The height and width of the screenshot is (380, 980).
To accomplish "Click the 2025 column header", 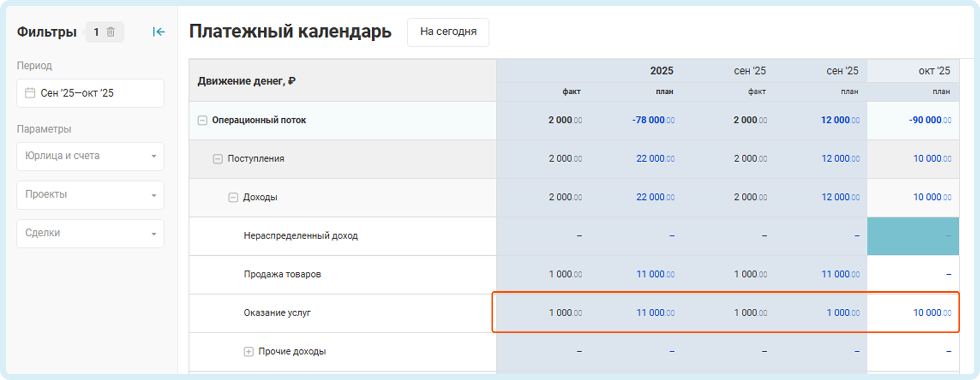I will [x=661, y=71].
